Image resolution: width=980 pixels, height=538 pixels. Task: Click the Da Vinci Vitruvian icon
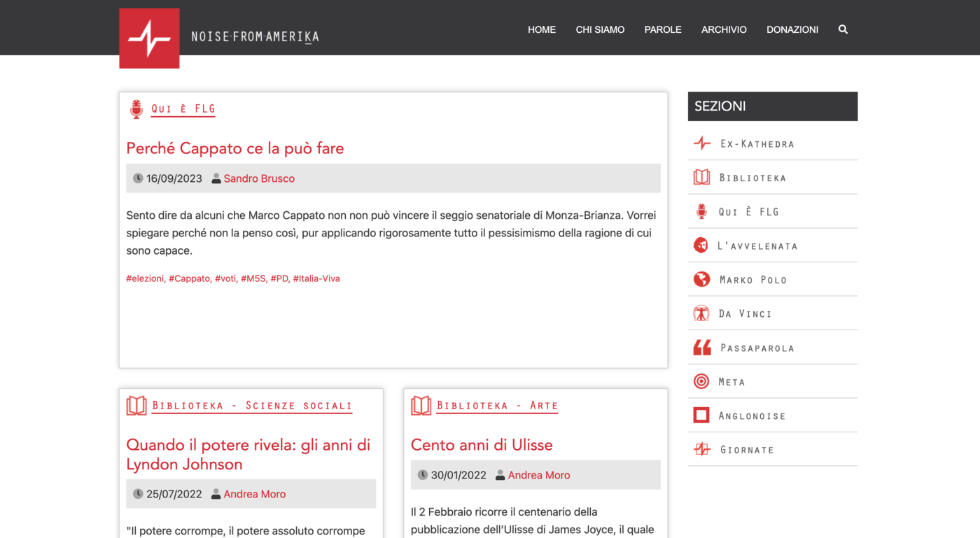[701, 313]
